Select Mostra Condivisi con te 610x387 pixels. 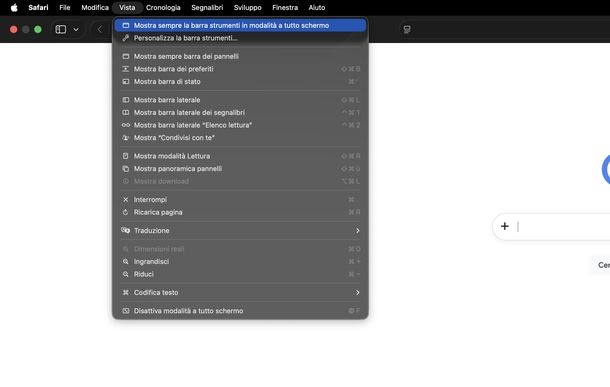click(240, 138)
